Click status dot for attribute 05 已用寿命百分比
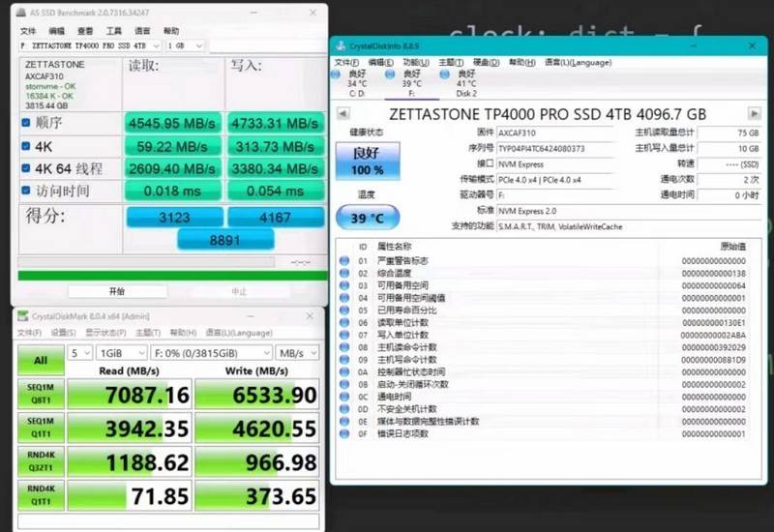Viewport: 774px width, 532px height. (344, 310)
